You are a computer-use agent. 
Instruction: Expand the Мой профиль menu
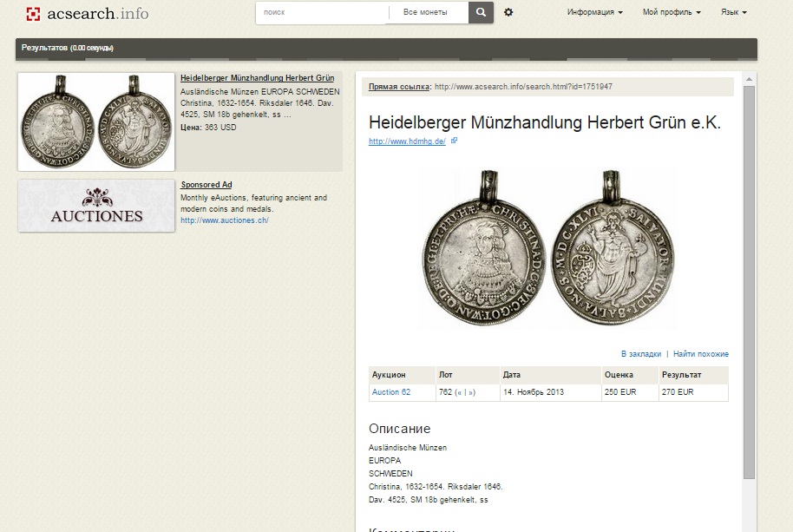(x=672, y=12)
